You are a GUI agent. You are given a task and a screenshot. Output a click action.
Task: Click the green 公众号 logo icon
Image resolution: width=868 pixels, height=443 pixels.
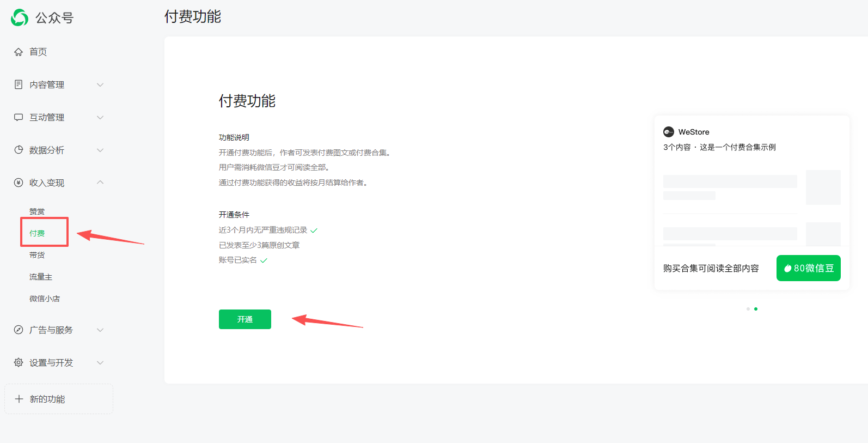coord(20,17)
